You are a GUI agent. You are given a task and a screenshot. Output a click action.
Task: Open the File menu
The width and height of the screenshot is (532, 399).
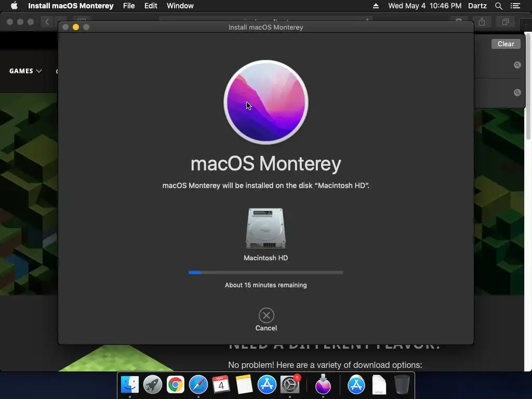point(129,6)
